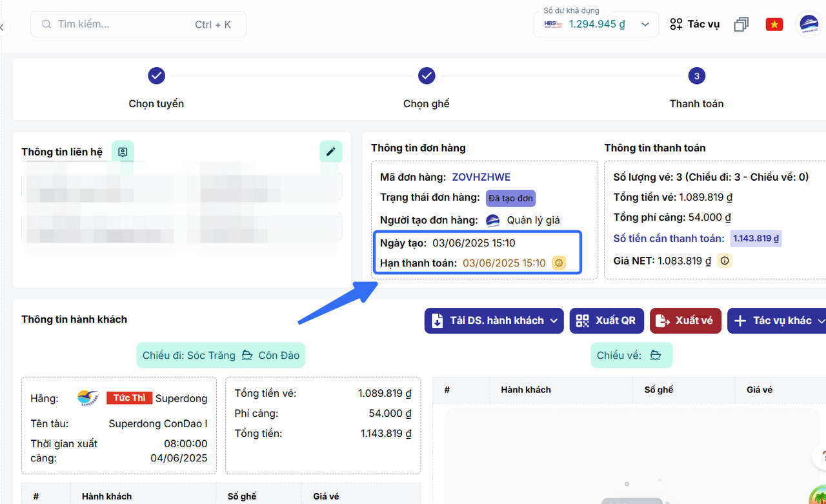This screenshot has width=826, height=504.
Task: Click the search field Tìm kiếm
Action: 138,25
